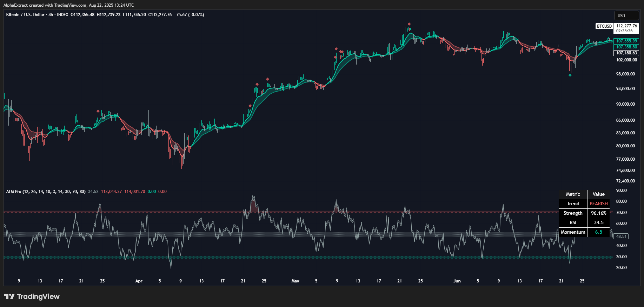
Task: Click the Metric header in the table
Action: click(573, 194)
